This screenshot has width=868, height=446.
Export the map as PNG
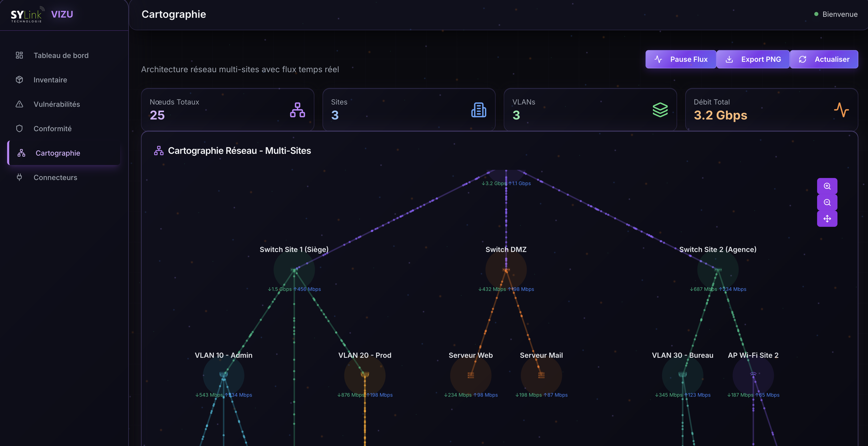[x=753, y=59]
